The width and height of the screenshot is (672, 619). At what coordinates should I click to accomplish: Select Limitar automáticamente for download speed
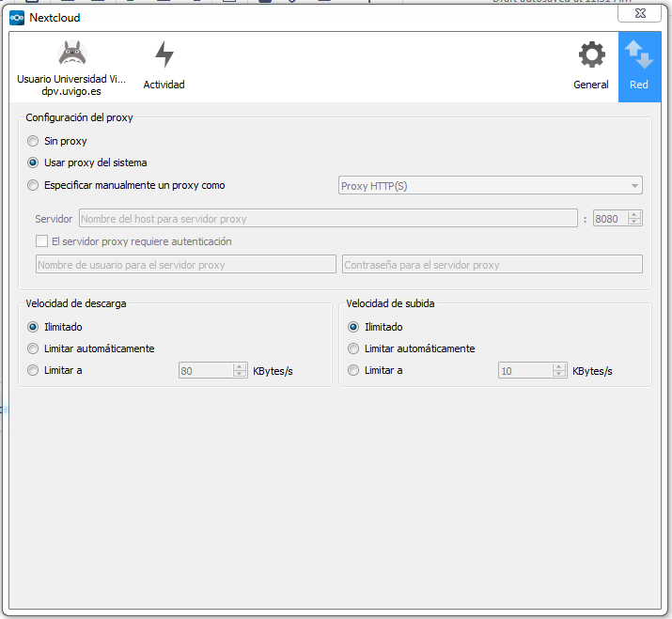tap(34, 348)
